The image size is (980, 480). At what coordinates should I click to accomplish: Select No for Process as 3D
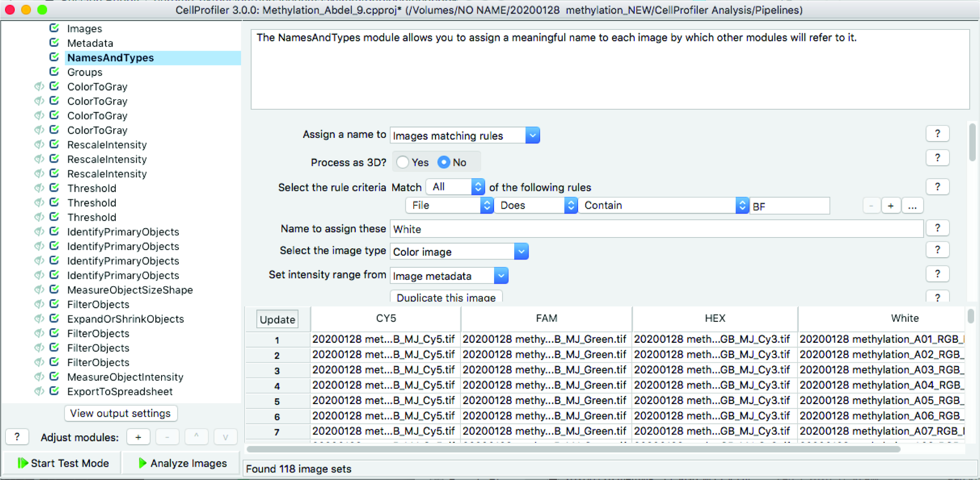[x=444, y=162]
